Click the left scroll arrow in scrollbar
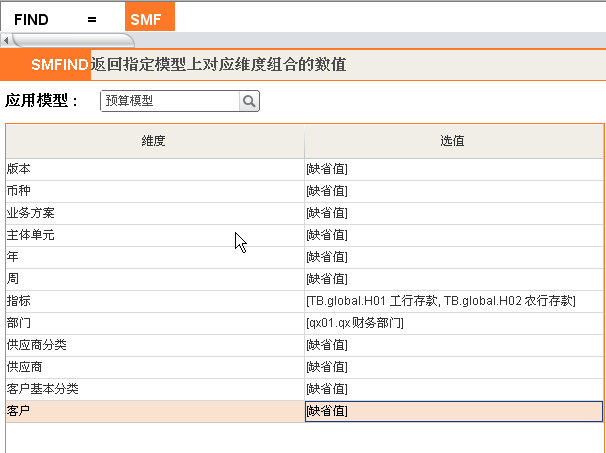606x453 pixels. pyautogui.click(x=6, y=40)
